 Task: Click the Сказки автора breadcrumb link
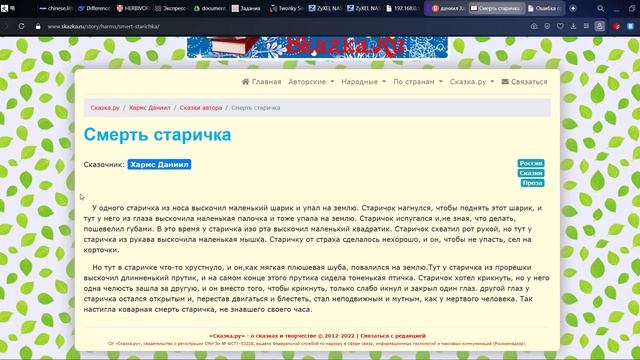201,108
